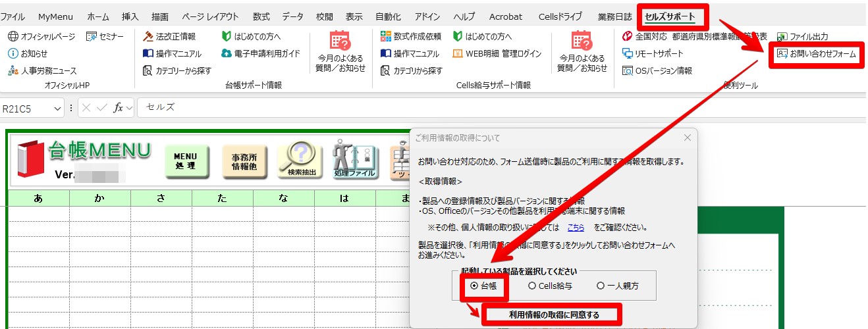Select the セルズサポート tab
Screen dimensions: 868x329
[670, 17]
